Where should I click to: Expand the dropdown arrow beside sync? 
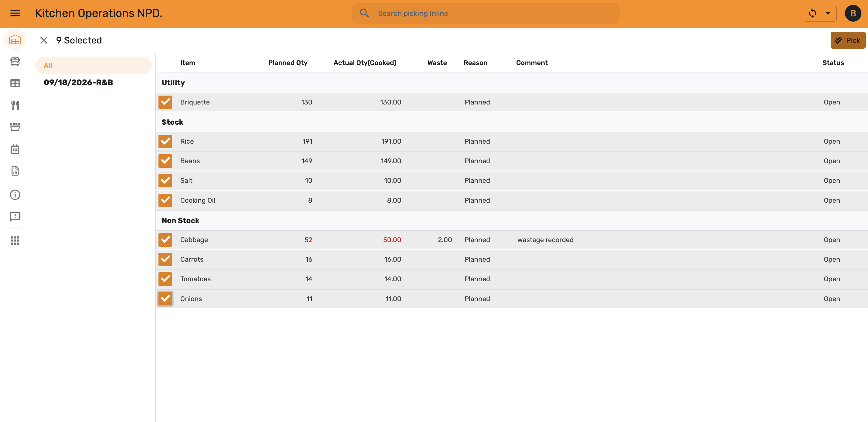tap(828, 13)
